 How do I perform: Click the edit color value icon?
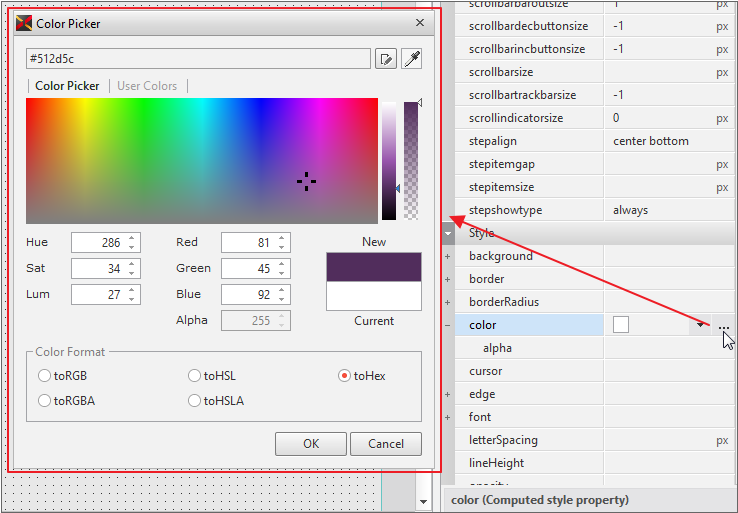[385, 59]
